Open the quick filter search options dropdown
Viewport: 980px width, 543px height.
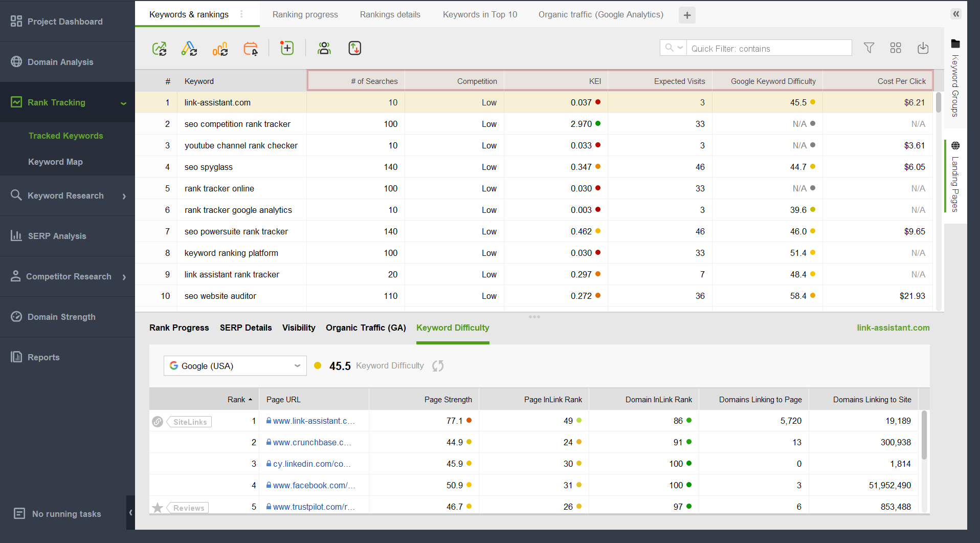673,48
